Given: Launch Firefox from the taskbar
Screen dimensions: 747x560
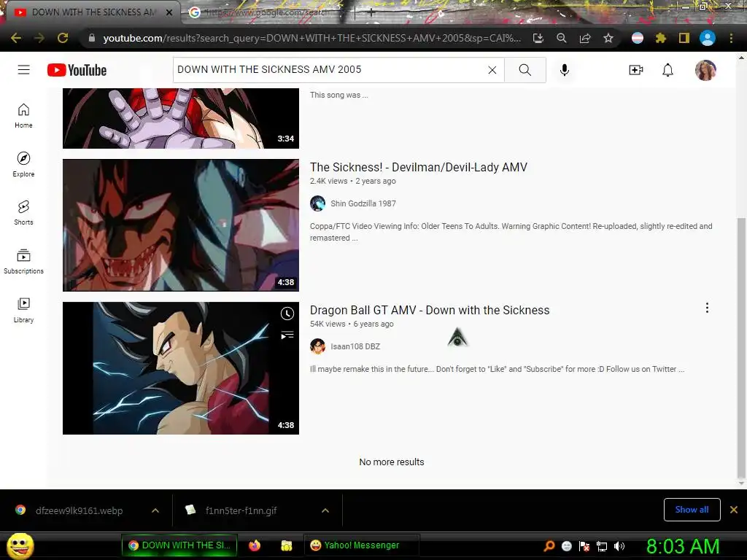Looking at the screenshot, I should tap(255, 545).
